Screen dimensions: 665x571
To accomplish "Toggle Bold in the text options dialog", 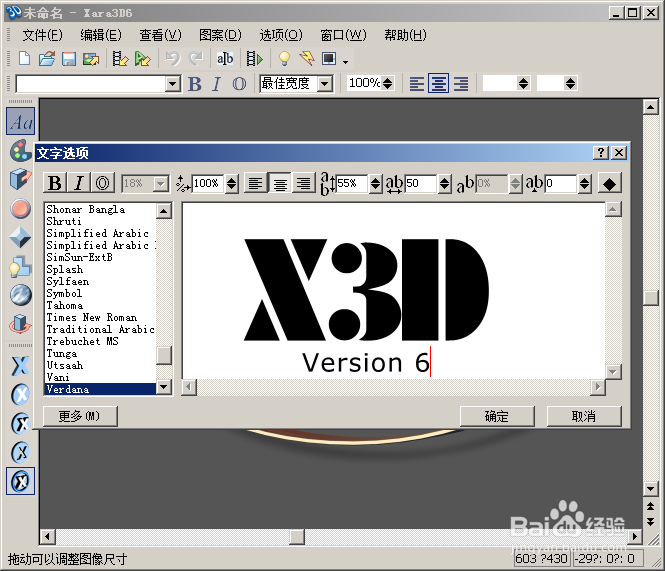I will click(55, 184).
